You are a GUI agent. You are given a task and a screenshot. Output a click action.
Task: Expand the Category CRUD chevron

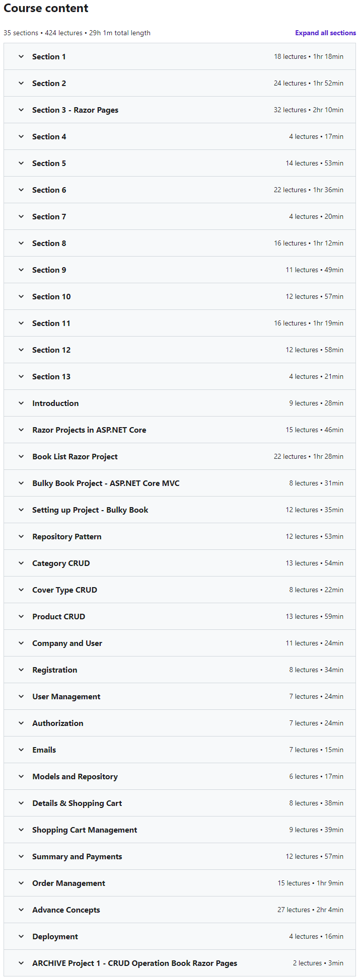coord(21,563)
